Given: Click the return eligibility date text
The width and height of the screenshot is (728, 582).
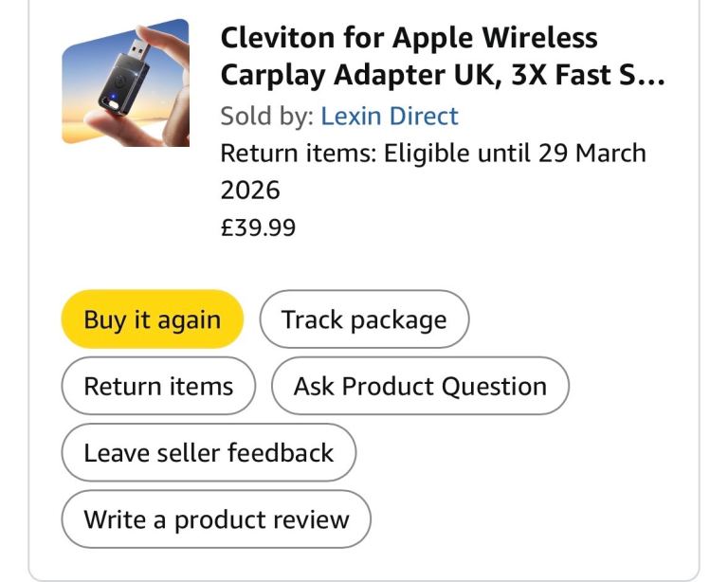Looking at the screenshot, I should coord(432,171).
